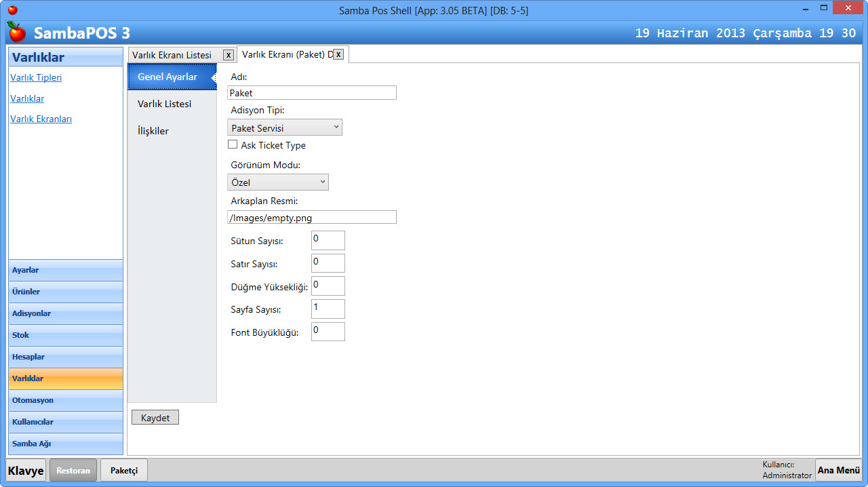
Task: Click the Adı text field
Action: pos(311,93)
